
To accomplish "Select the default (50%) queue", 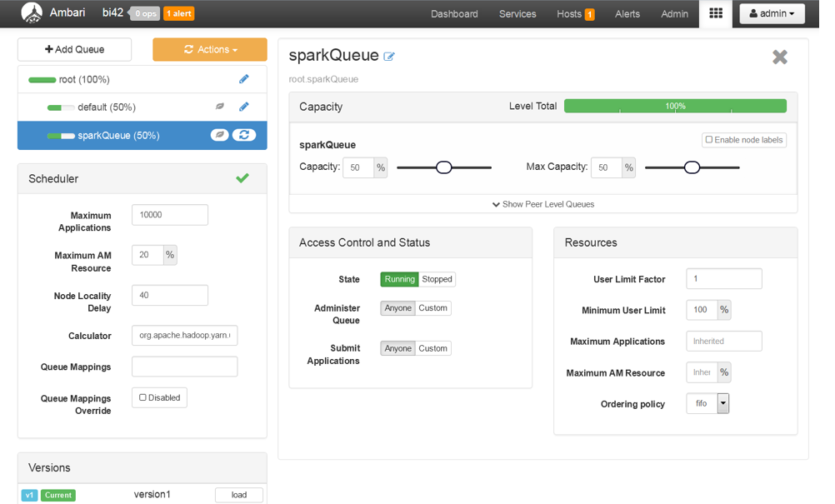I will (x=142, y=107).
